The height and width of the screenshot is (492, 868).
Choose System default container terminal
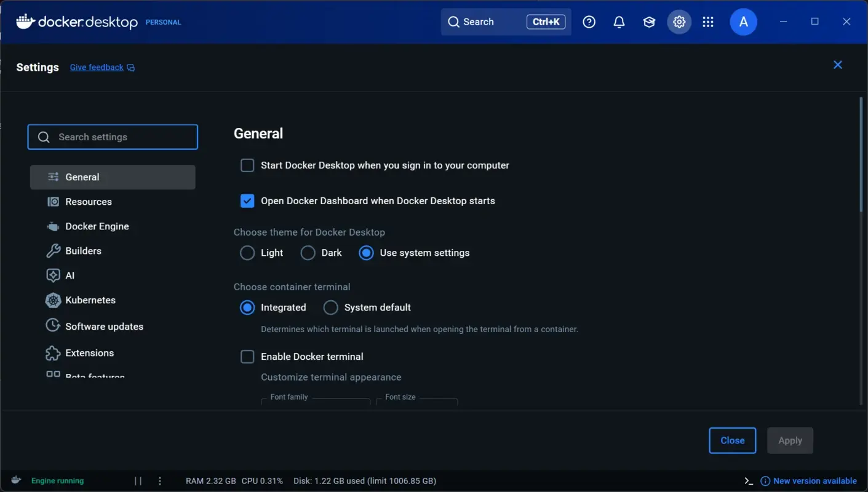point(330,307)
